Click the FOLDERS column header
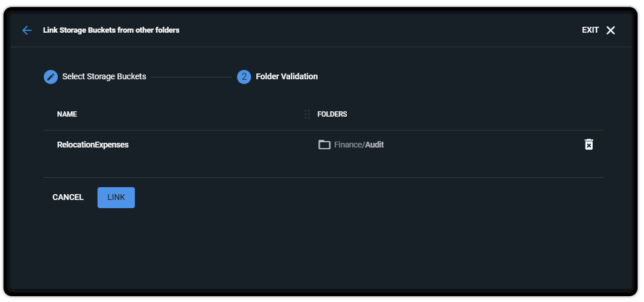The image size is (644, 302). 332,114
